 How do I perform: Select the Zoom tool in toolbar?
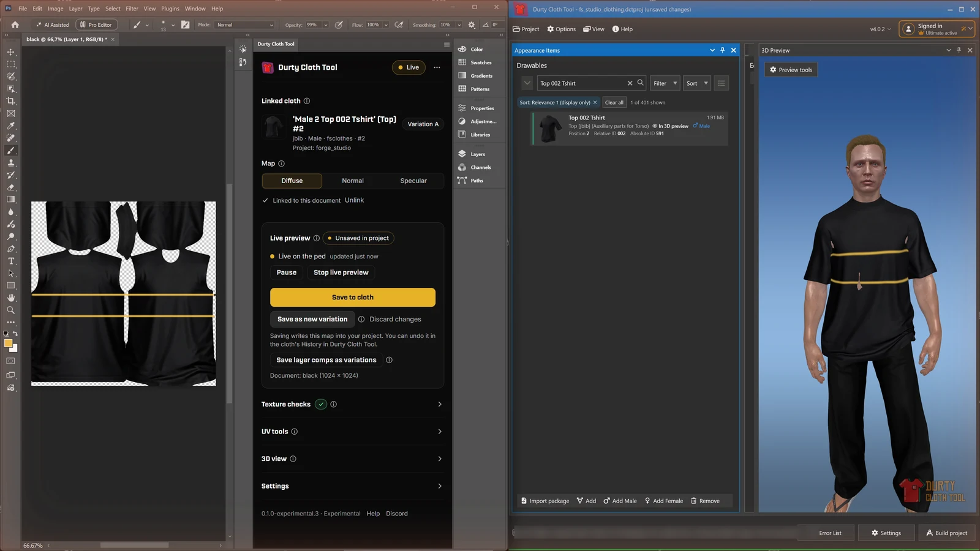10,310
